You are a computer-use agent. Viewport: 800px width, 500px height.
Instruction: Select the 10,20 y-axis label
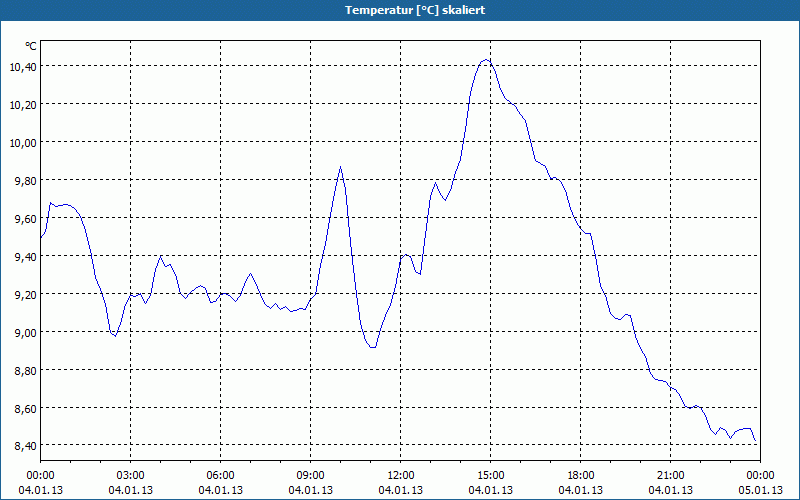(x=23, y=104)
